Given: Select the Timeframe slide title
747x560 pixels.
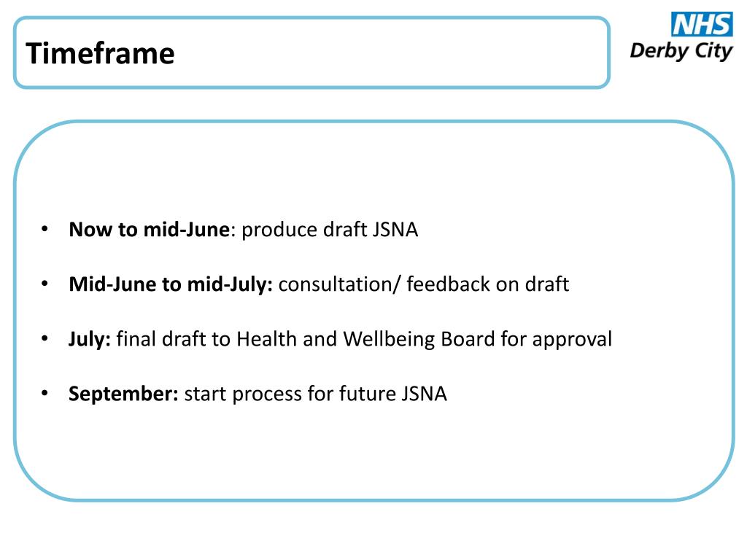Looking at the screenshot, I should click(100, 52).
